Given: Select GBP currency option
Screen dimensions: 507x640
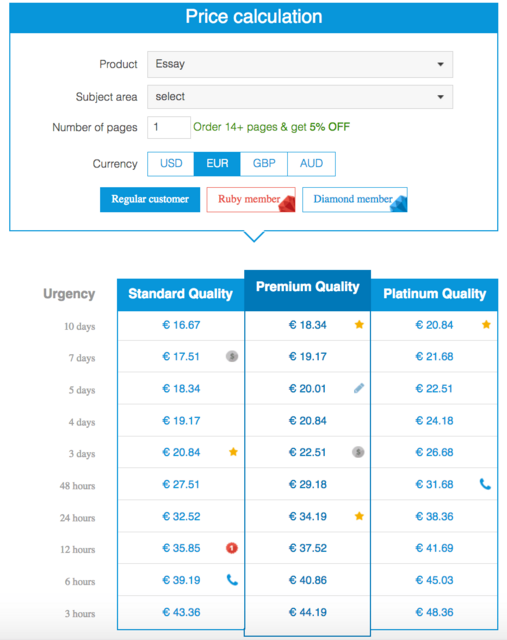Looking at the screenshot, I should (264, 164).
